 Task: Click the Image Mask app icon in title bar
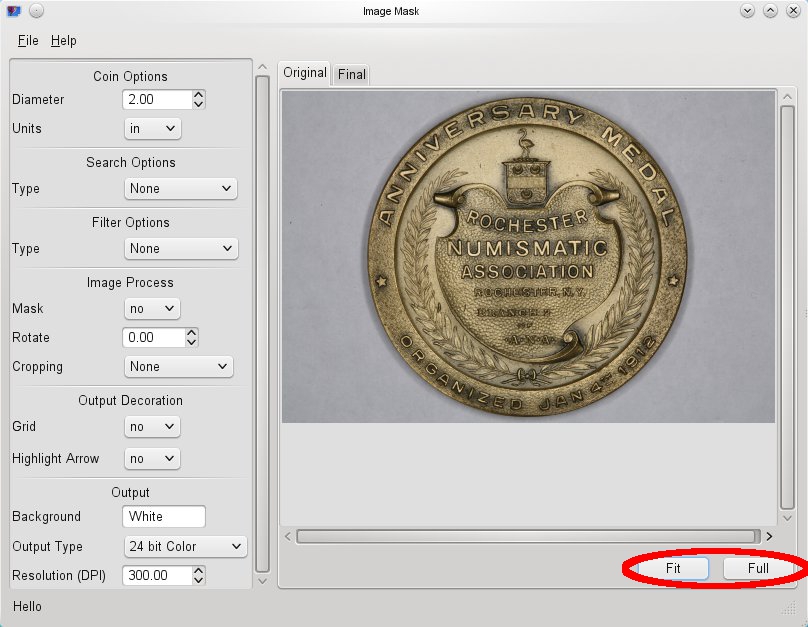point(14,11)
